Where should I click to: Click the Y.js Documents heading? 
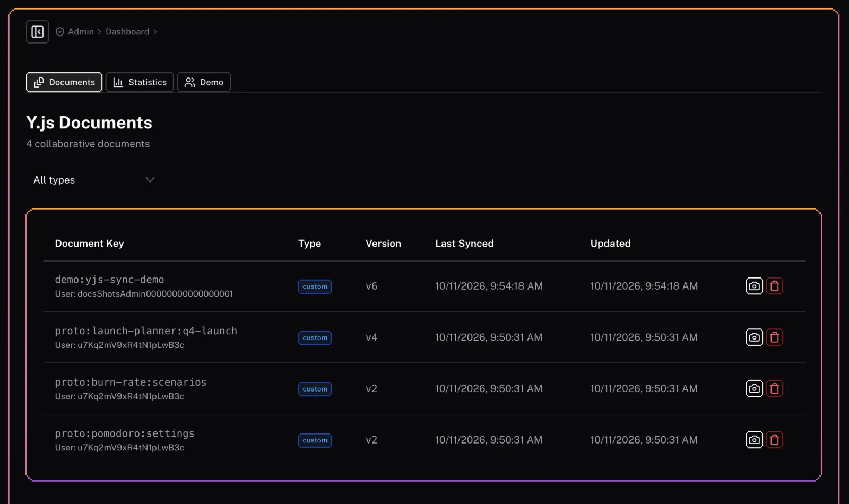89,123
